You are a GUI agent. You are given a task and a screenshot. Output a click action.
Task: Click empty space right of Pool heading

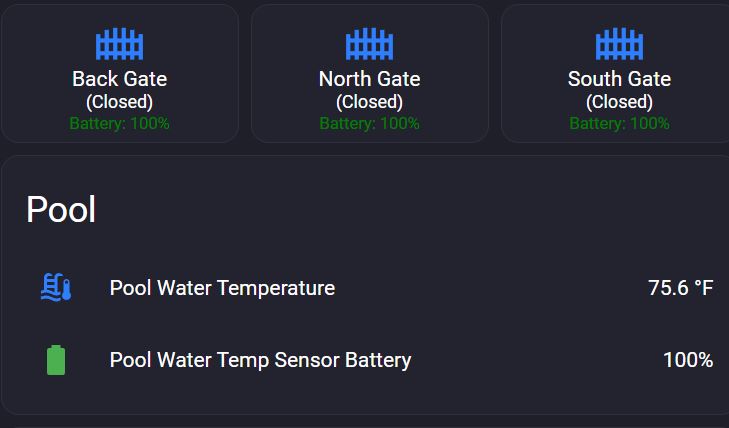pyautogui.click(x=400, y=210)
